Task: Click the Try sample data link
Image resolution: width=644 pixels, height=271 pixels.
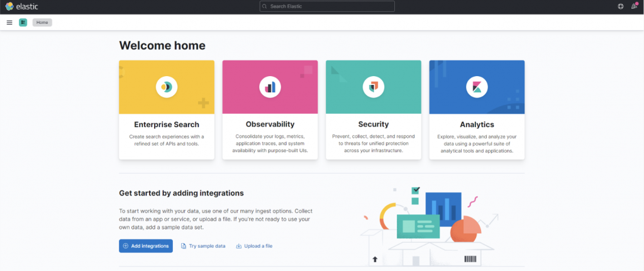Action: tap(203, 246)
